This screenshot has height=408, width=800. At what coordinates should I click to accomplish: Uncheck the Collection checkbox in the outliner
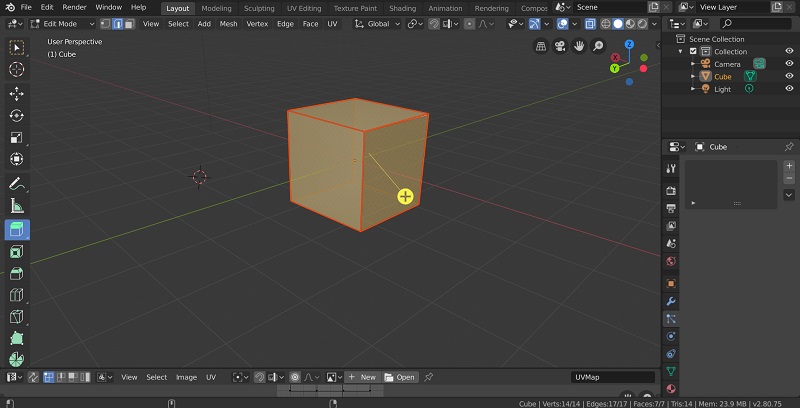693,52
